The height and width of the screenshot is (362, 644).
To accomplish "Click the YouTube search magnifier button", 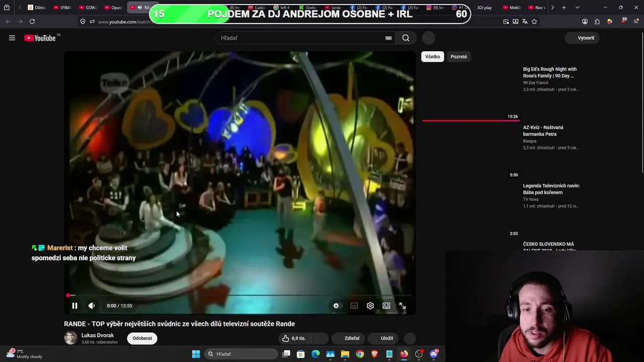I will click(406, 38).
